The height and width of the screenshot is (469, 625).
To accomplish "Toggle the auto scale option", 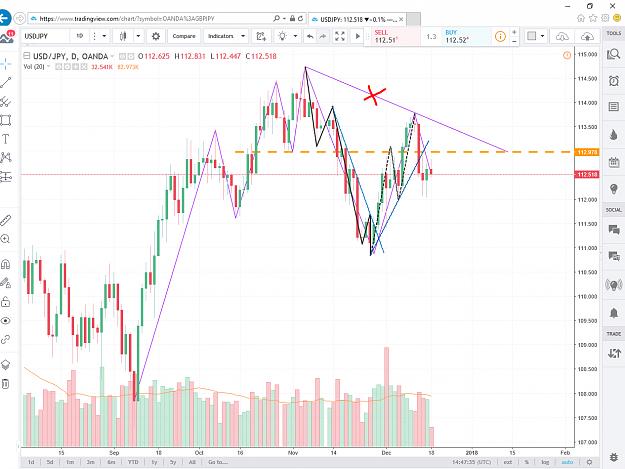I will click(x=567, y=462).
